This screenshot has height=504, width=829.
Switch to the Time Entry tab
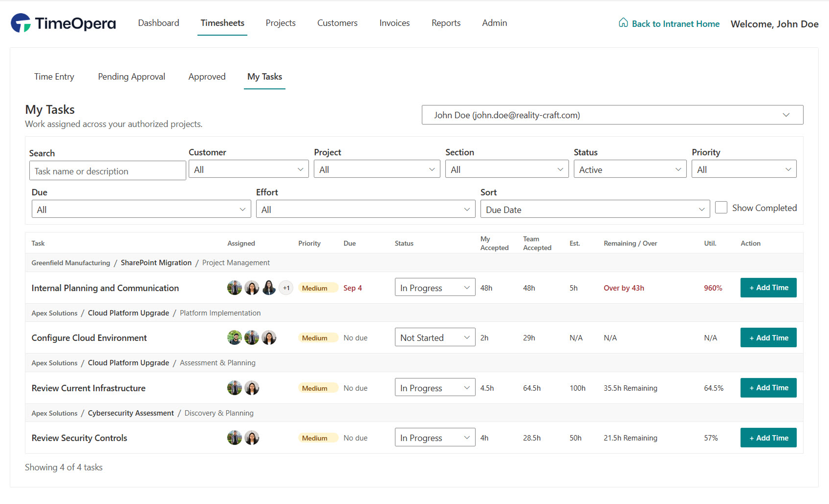click(54, 77)
